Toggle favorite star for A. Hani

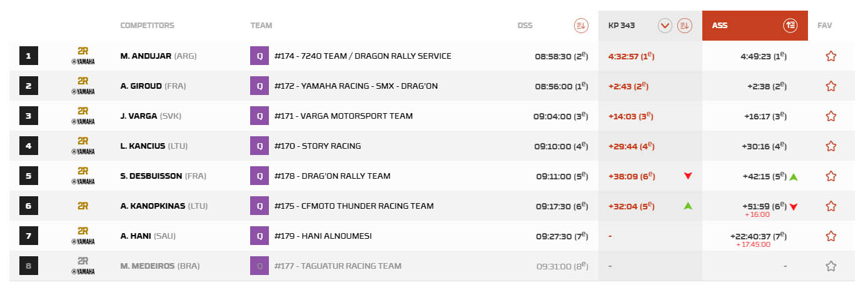pyautogui.click(x=830, y=236)
